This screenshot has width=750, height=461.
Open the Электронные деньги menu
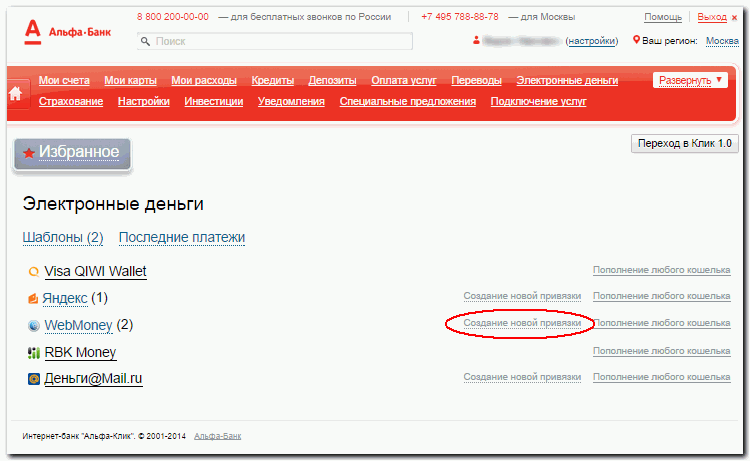coord(567,80)
